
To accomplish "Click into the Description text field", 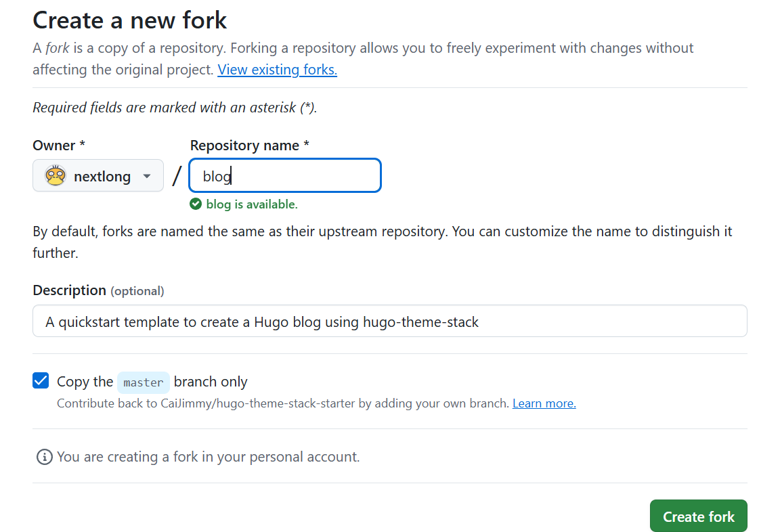I will coord(389,322).
